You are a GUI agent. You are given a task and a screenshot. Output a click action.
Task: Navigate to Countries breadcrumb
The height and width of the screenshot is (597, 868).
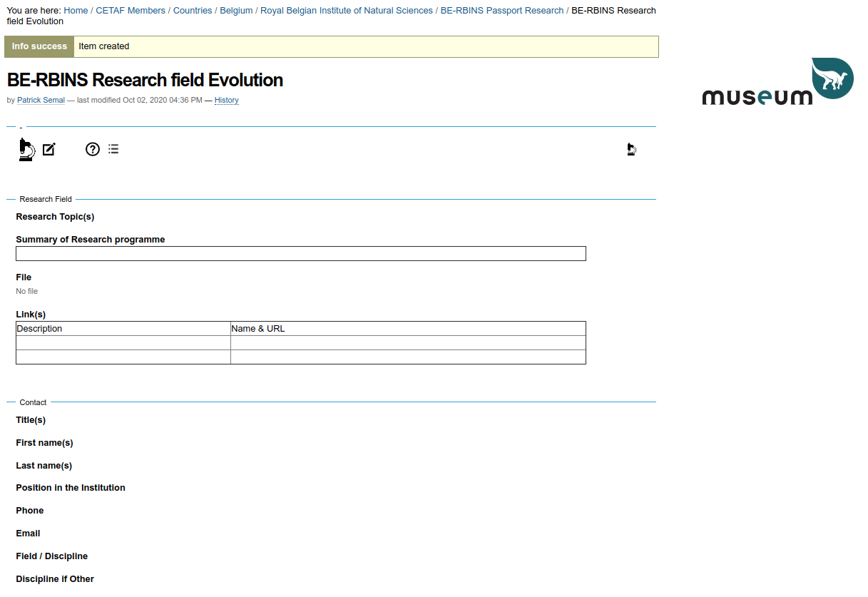(193, 11)
